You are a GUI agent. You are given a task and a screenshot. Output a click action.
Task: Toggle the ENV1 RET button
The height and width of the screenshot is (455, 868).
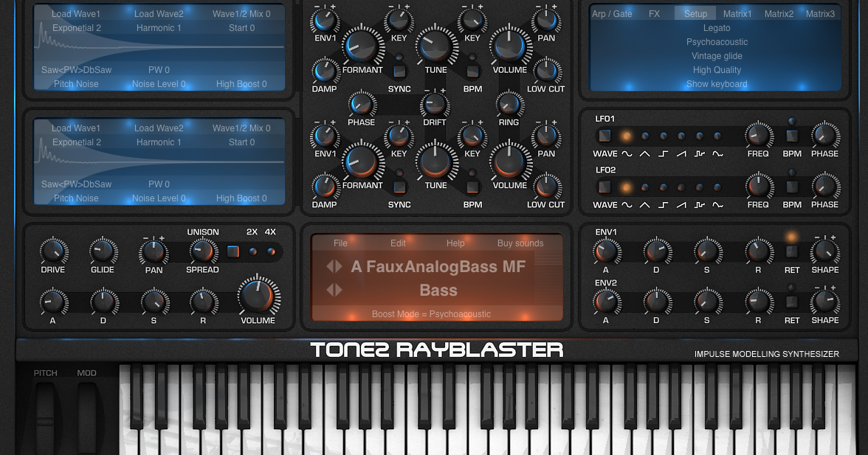tap(792, 251)
